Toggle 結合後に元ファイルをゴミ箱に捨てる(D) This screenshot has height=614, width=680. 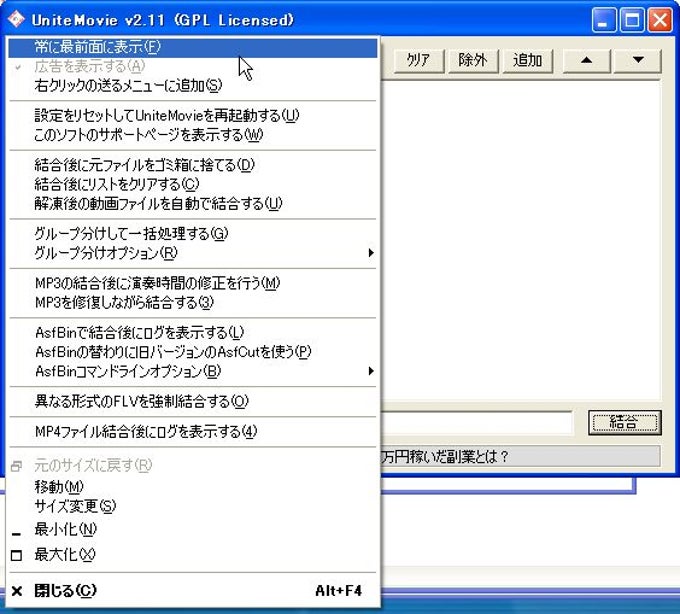pyautogui.click(x=193, y=165)
